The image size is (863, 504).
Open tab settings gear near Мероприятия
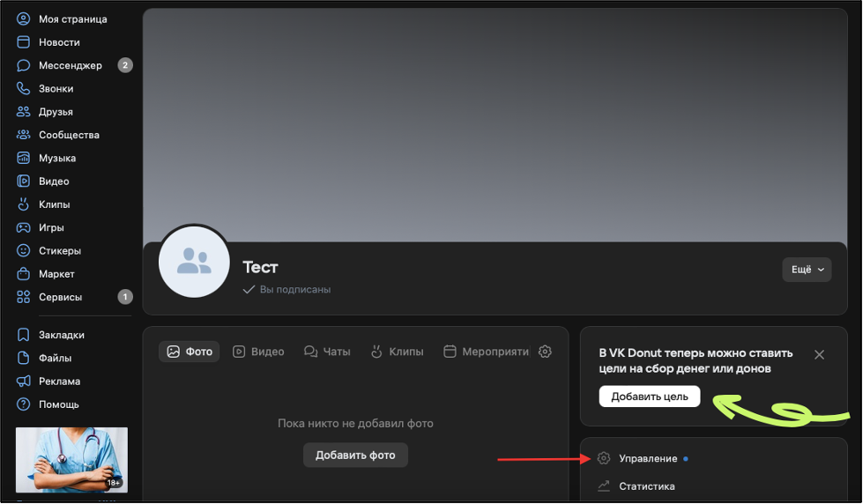[545, 352]
